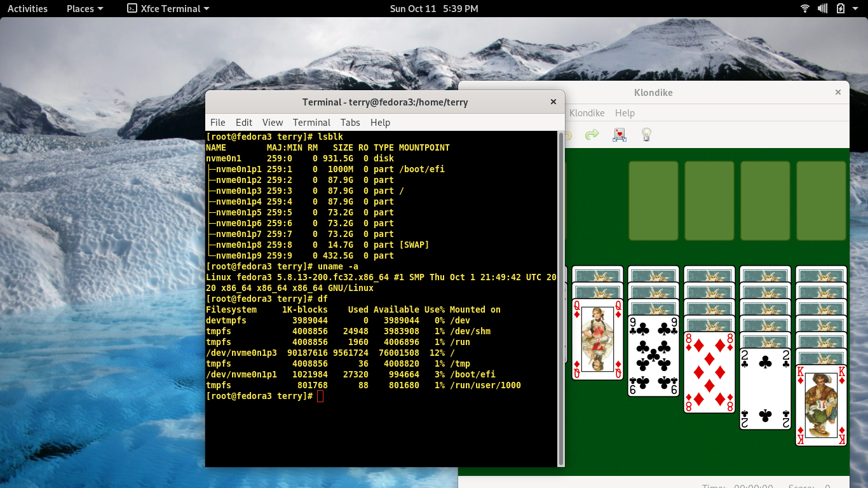Click the MOUNTPOINT header in lsblk output
The height and width of the screenshot is (488, 868).
tap(424, 147)
